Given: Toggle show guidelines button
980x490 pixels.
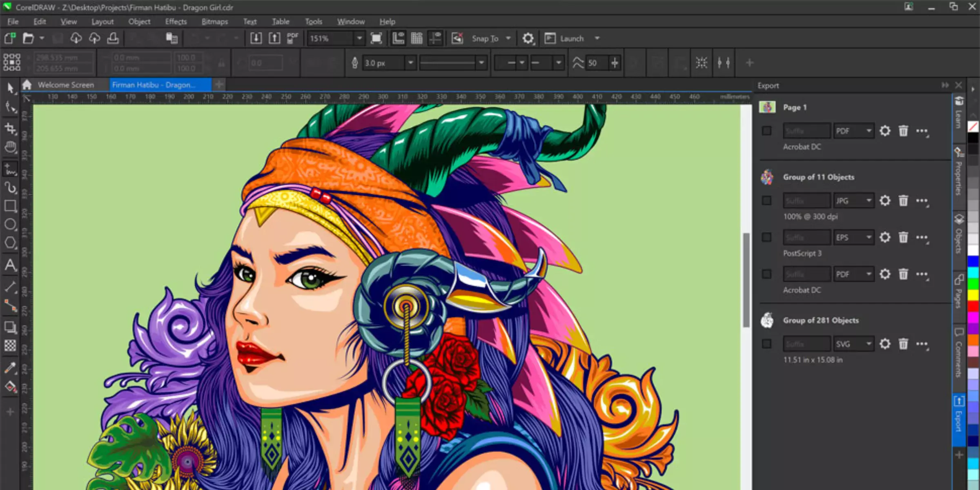Looking at the screenshot, I should point(435,38).
